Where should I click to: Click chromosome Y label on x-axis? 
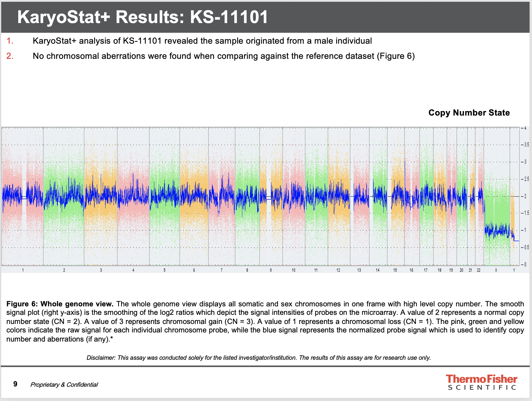coord(514,270)
